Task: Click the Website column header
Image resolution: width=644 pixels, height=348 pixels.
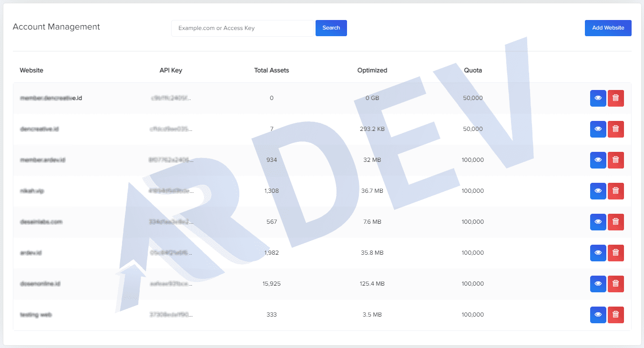Action: [31, 70]
